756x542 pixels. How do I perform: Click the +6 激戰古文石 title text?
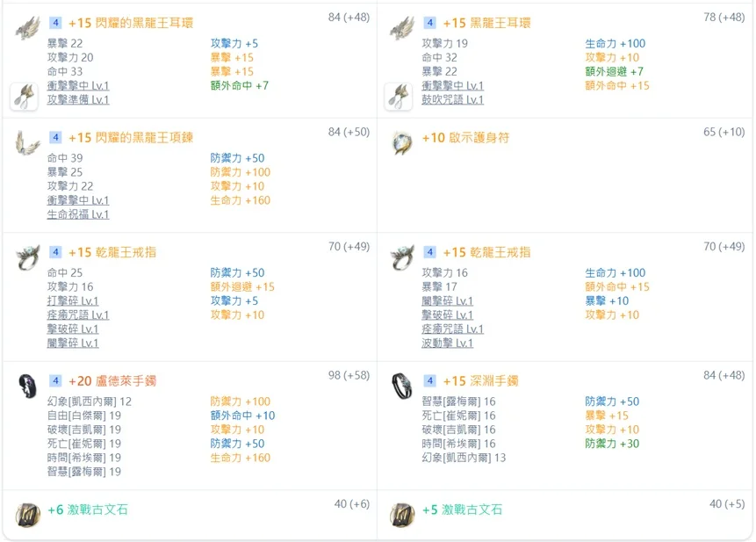click(88, 510)
